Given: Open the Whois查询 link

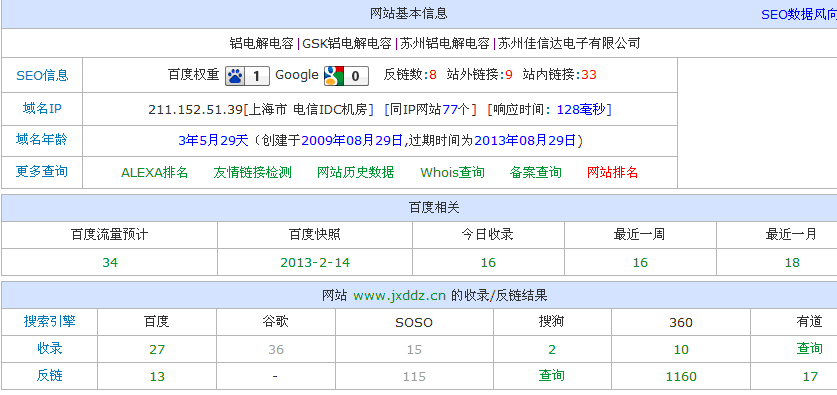Looking at the screenshot, I should (453, 172).
